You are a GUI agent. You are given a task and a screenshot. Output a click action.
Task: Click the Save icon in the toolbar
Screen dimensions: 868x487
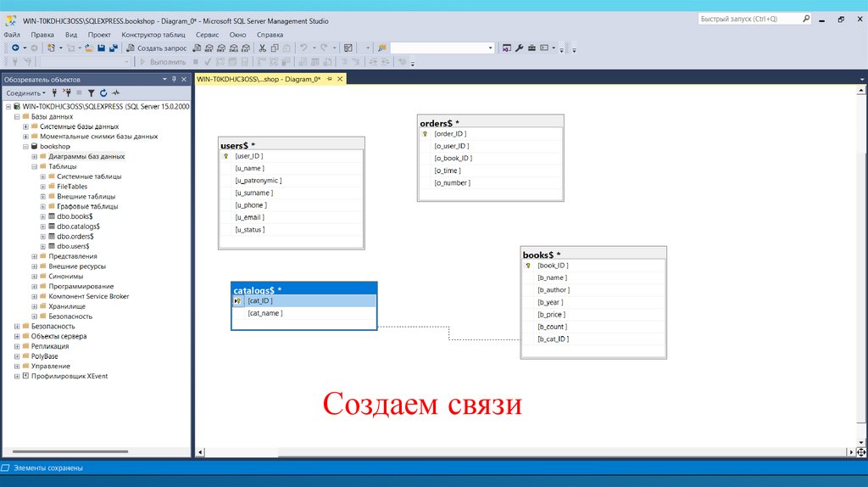101,48
